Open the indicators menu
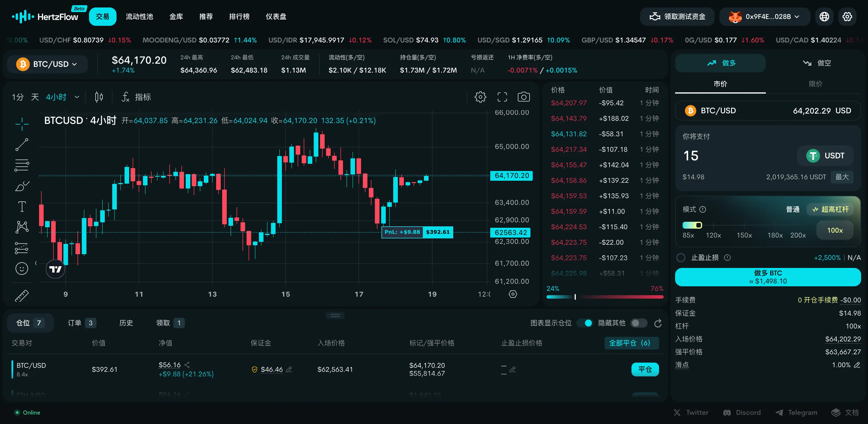The width and height of the screenshot is (868, 424). click(136, 97)
